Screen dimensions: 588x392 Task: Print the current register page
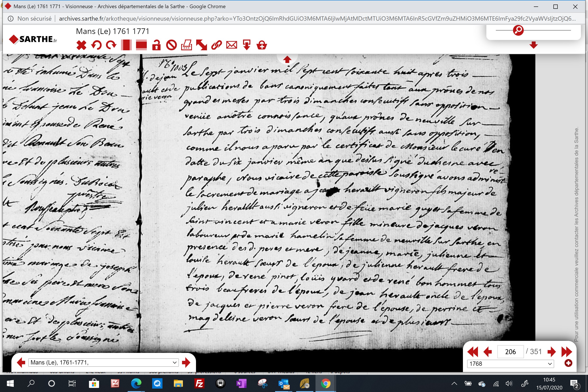(187, 45)
